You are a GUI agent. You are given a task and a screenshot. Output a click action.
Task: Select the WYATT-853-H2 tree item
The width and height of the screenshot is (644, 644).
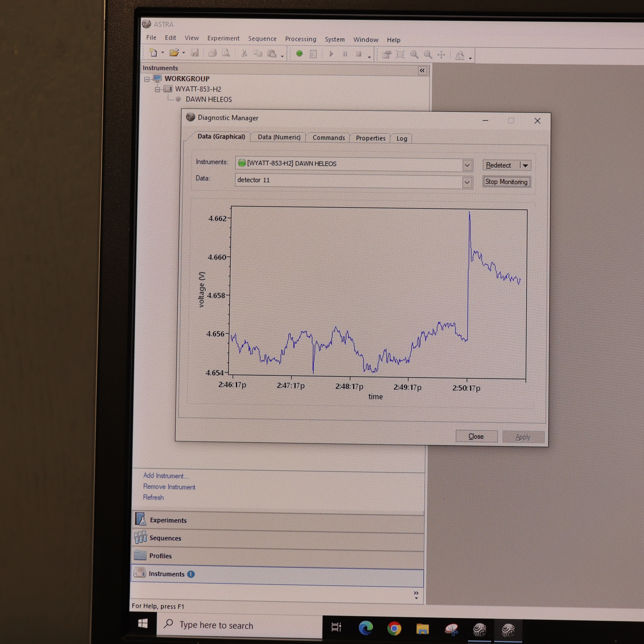tap(198, 89)
